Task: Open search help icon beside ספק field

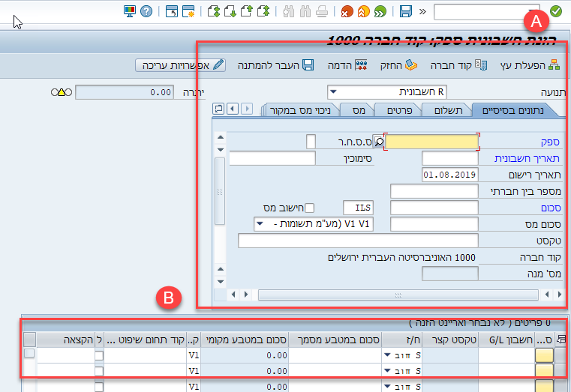Action: 379,142
